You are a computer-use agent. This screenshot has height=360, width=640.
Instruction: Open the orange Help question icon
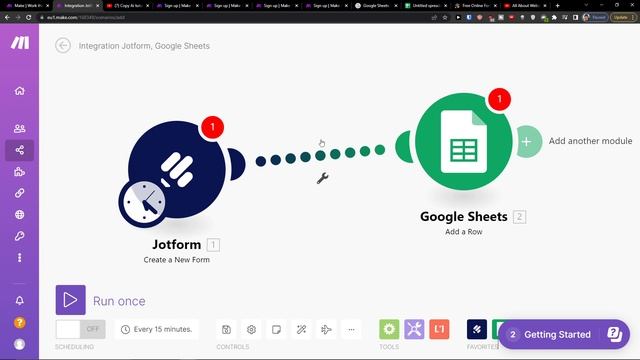click(20, 322)
